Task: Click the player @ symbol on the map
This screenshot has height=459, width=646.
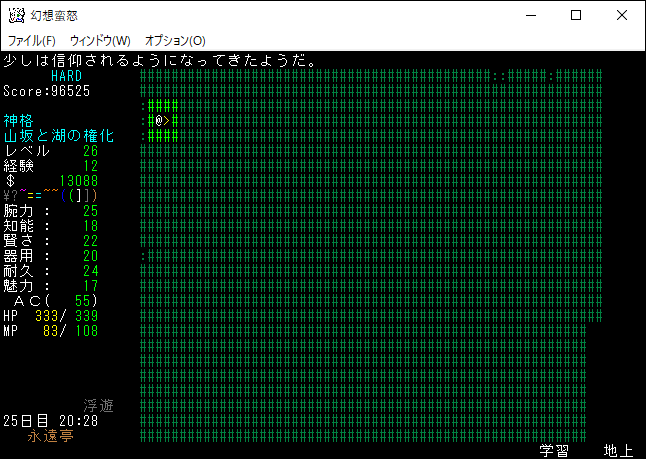Action: (x=158, y=120)
